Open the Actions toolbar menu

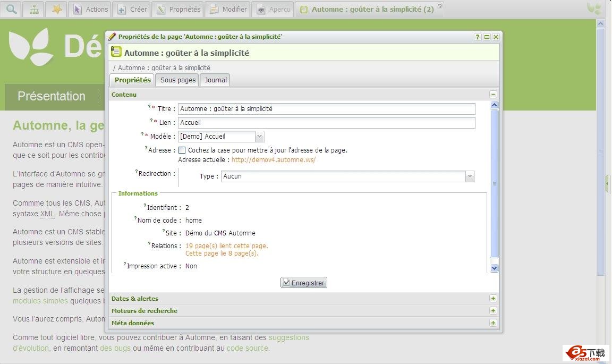90,9
